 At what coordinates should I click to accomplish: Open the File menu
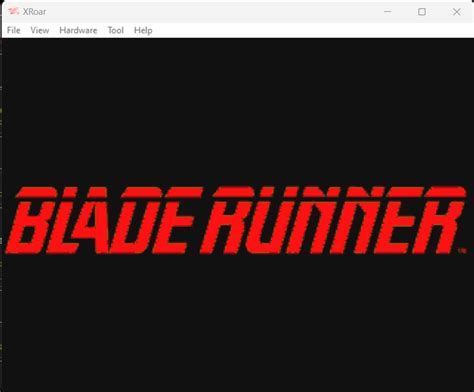[x=14, y=30]
